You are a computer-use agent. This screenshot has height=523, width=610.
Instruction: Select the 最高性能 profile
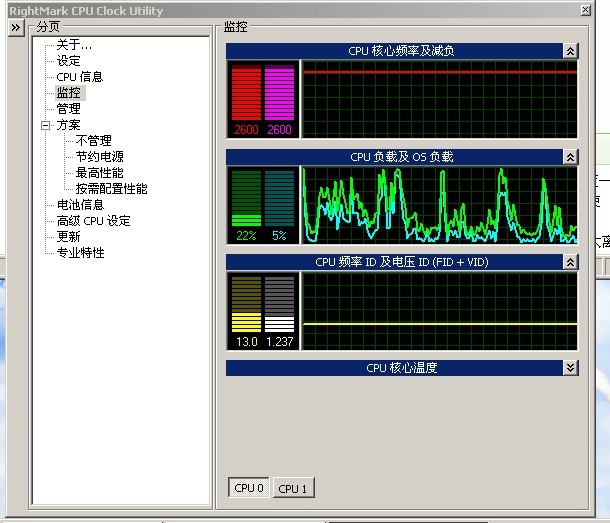100,173
